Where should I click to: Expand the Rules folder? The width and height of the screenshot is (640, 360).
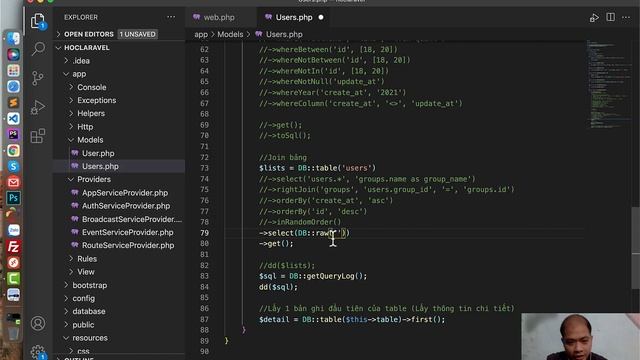click(x=87, y=259)
